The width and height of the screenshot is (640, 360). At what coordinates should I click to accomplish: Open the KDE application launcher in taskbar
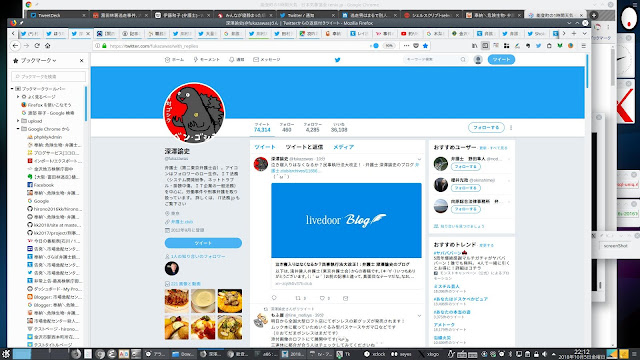point(6,353)
